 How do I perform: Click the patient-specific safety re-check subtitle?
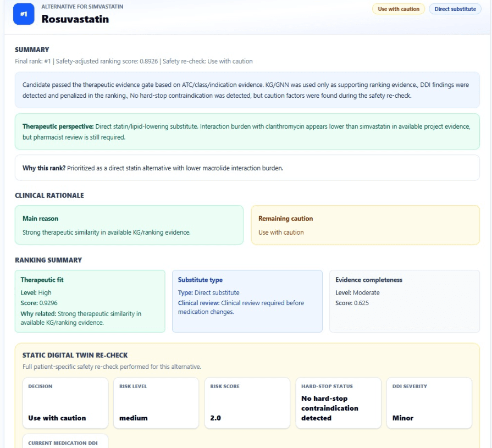point(112,367)
